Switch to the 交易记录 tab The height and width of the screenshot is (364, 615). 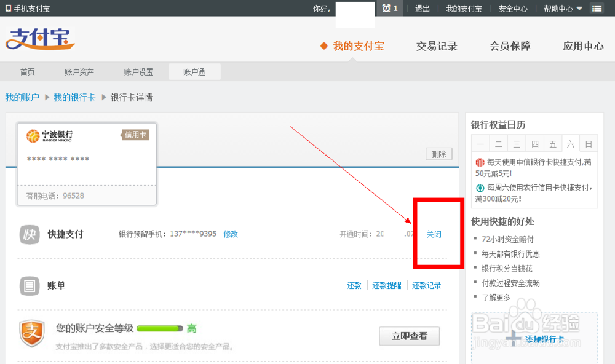437,46
